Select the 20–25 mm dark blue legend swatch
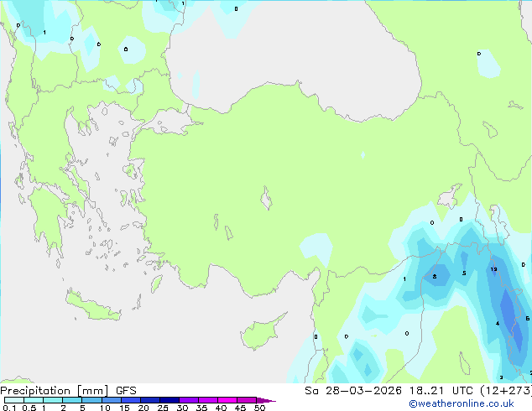 [149, 400]
